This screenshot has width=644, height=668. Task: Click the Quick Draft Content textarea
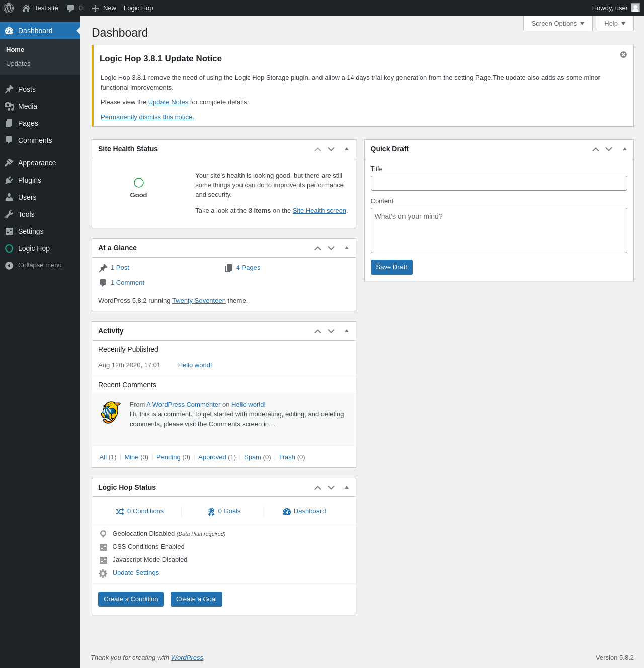[x=499, y=230]
